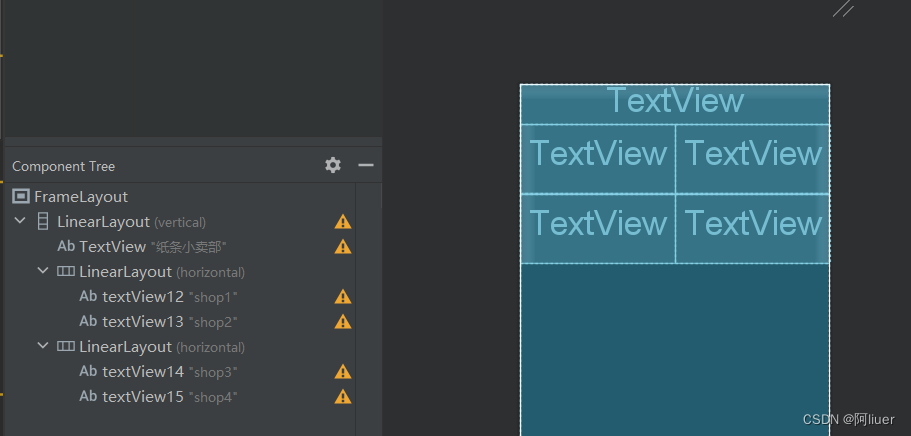911x436 pixels.
Task: Click the Ab icon of textView15
Action: click(x=88, y=396)
